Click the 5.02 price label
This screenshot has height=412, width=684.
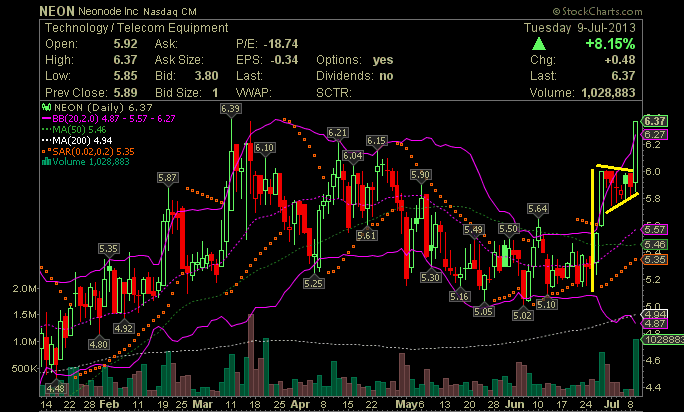(x=523, y=315)
